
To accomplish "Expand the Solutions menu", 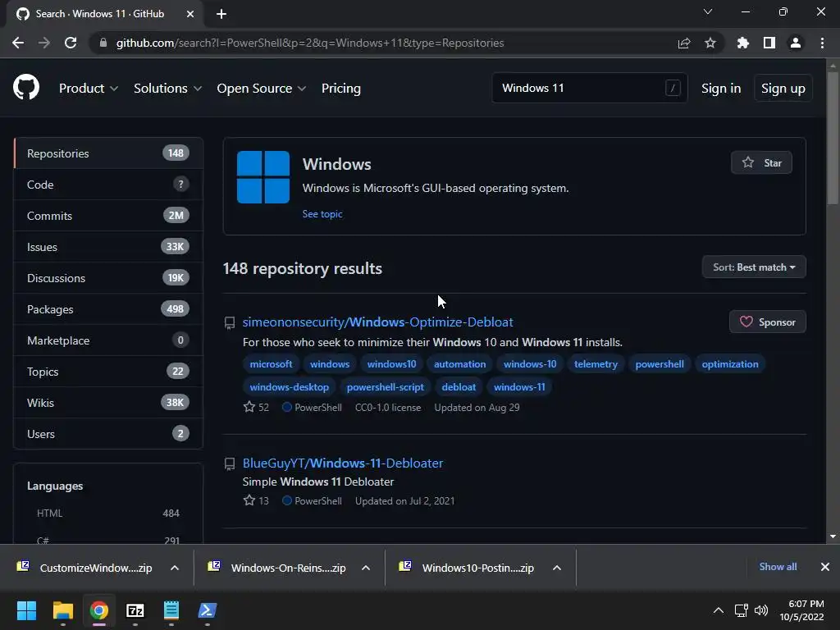I will (167, 89).
